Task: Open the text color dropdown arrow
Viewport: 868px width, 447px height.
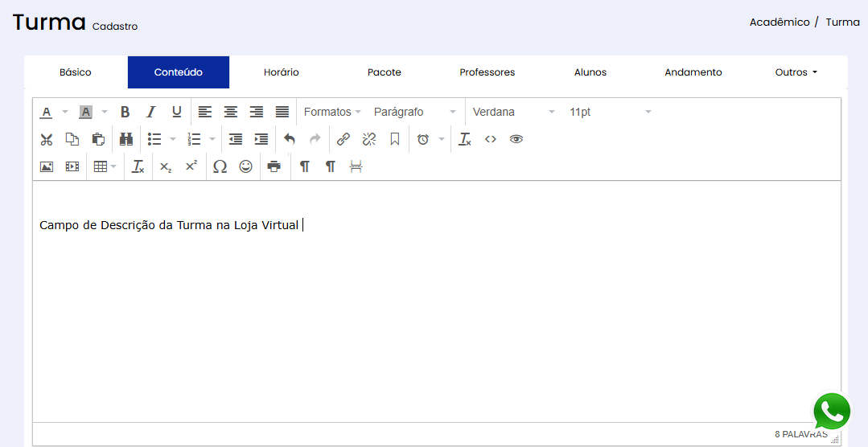Action: [65, 113]
